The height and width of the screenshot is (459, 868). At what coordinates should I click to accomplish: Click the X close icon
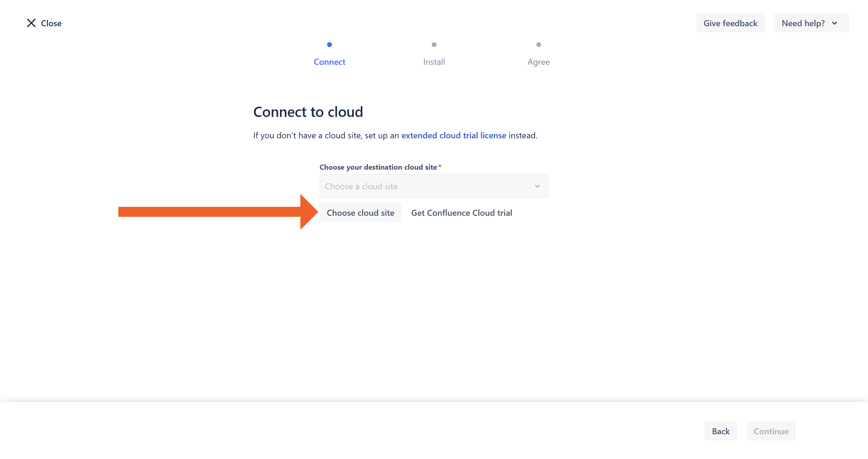pyautogui.click(x=31, y=23)
